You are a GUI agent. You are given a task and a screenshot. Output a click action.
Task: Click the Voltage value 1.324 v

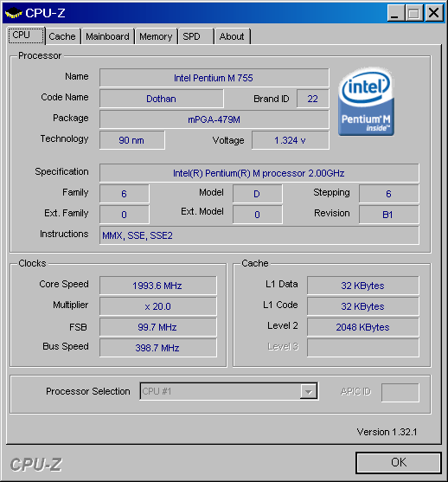pos(290,140)
